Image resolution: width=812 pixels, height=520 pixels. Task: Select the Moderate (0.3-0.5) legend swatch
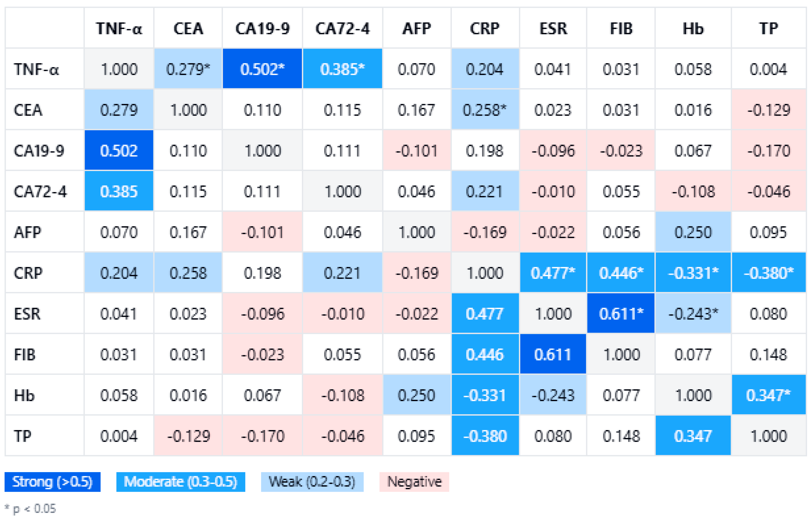click(181, 482)
